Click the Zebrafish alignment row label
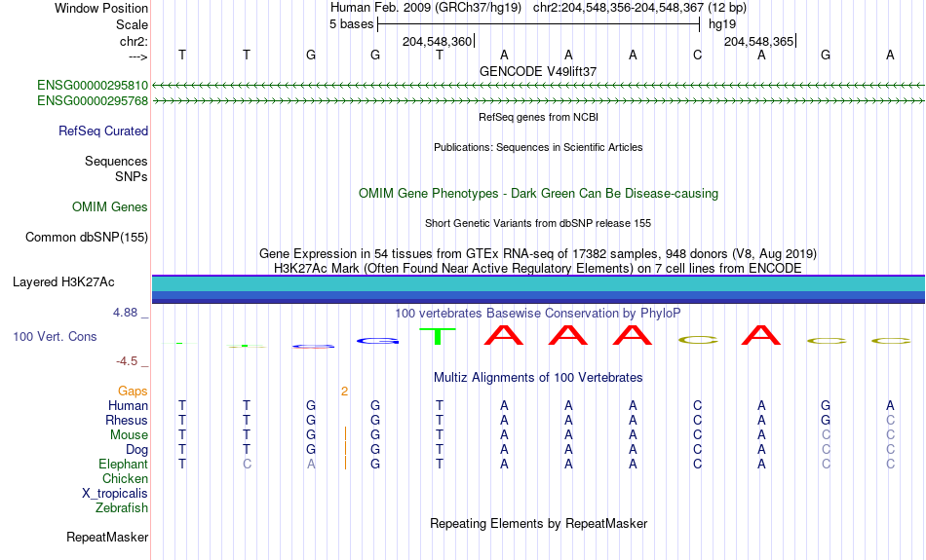 [x=122, y=508]
